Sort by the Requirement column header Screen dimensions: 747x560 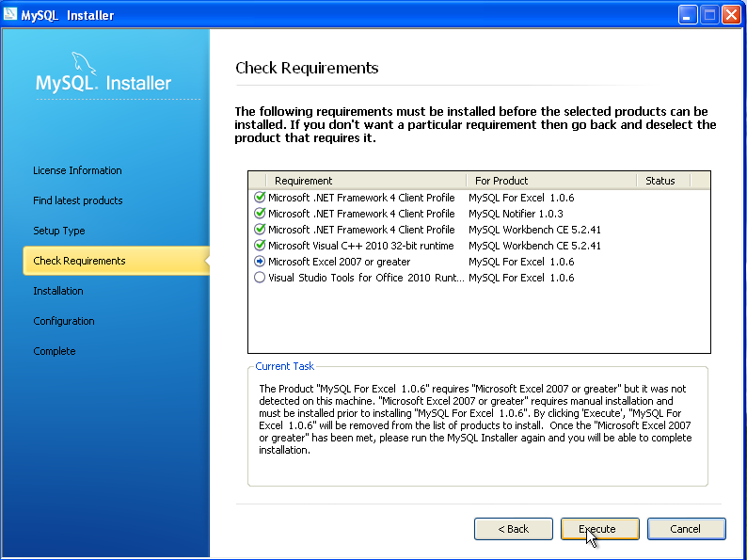[x=358, y=181]
